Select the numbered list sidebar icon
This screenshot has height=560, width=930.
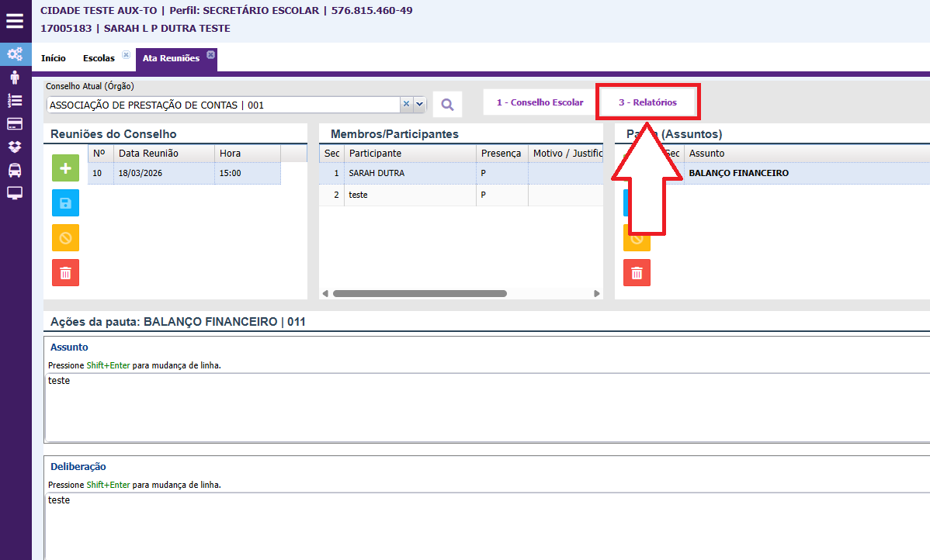click(x=15, y=100)
